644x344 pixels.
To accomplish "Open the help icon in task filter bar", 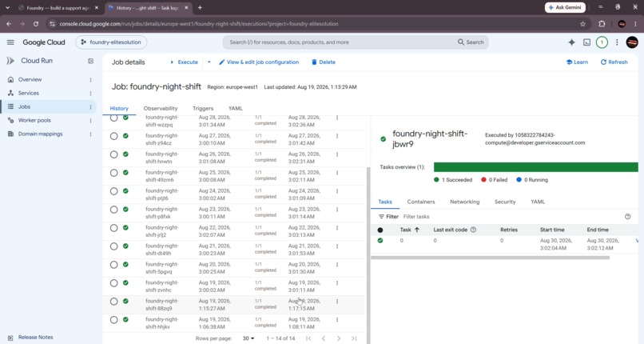I will [x=627, y=217].
